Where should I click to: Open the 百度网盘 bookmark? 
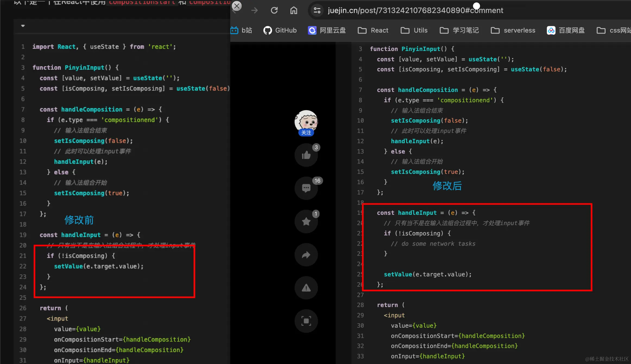point(566,30)
